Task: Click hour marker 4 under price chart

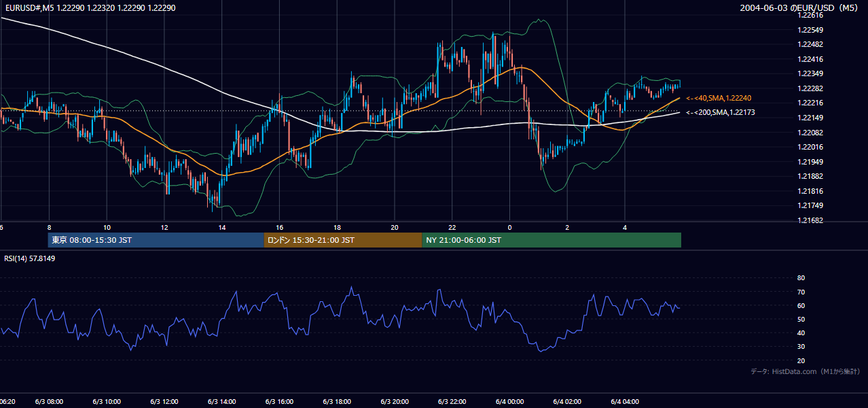Action: [x=625, y=227]
